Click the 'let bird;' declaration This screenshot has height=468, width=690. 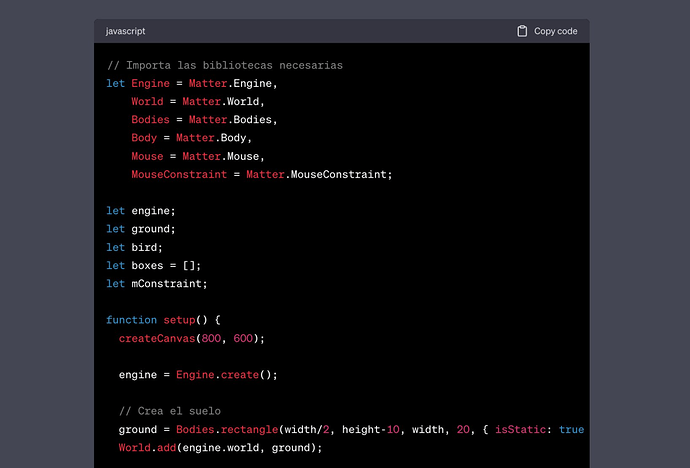tap(134, 247)
